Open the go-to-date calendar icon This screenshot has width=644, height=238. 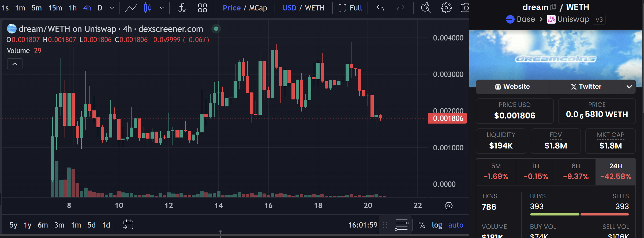click(x=128, y=225)
